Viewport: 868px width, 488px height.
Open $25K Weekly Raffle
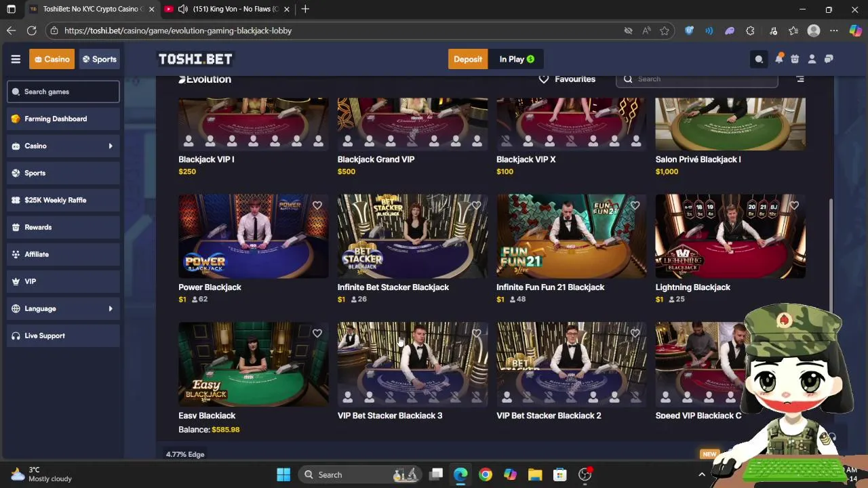click(x=63, y=200)
